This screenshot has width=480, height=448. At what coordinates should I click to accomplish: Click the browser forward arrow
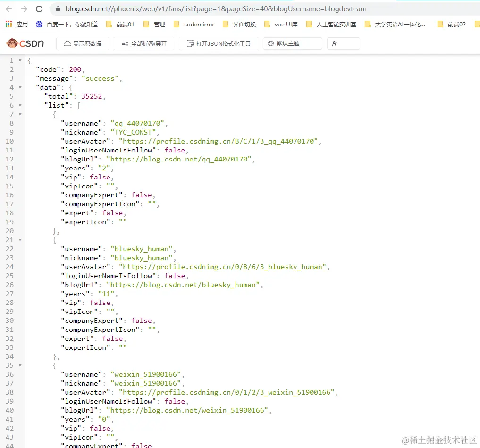pos(24,9)
